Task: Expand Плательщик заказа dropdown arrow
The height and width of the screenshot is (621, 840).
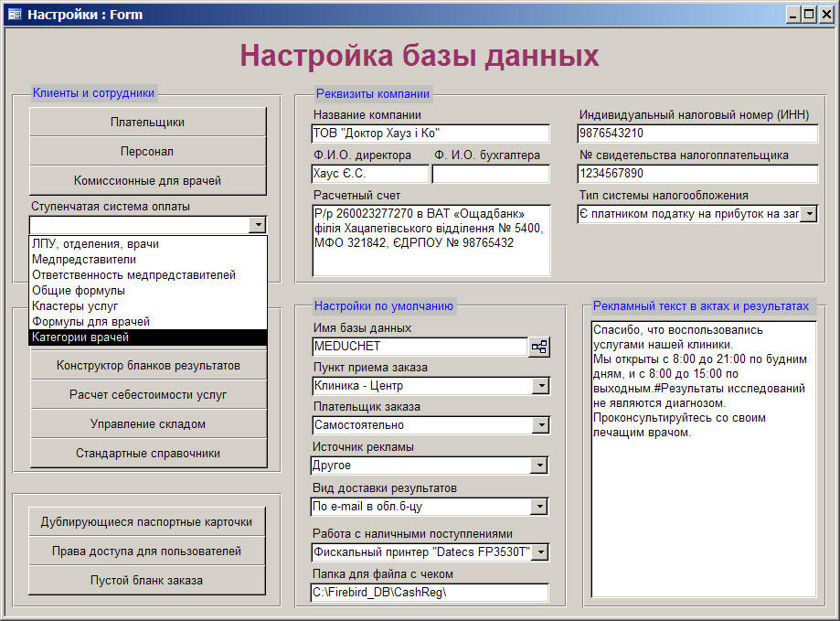Action: 541,425
